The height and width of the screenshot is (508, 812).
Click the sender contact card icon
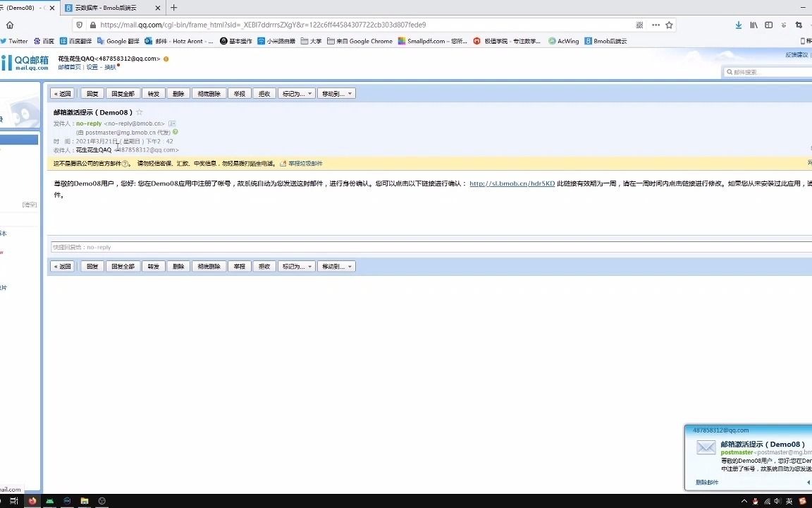[172, 123]
